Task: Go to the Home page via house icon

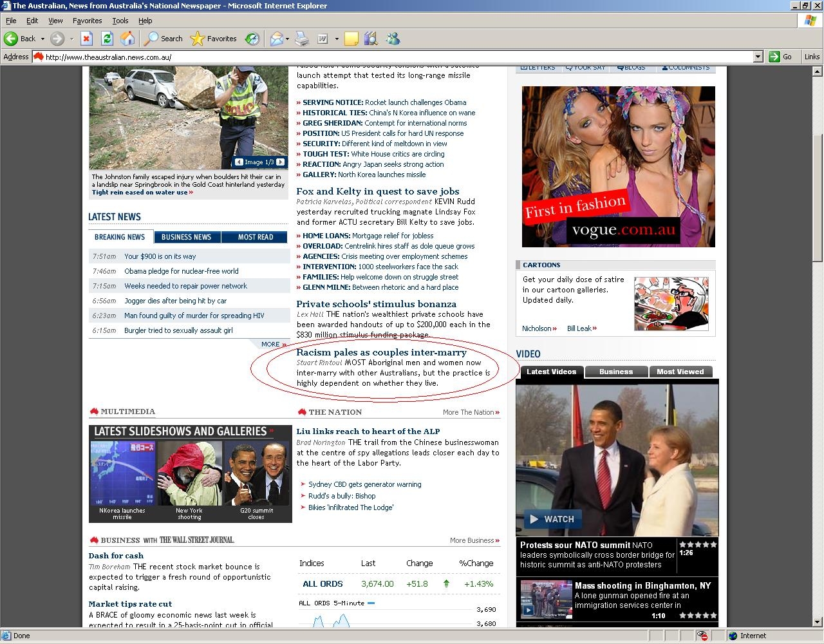Action: [127, 39]
